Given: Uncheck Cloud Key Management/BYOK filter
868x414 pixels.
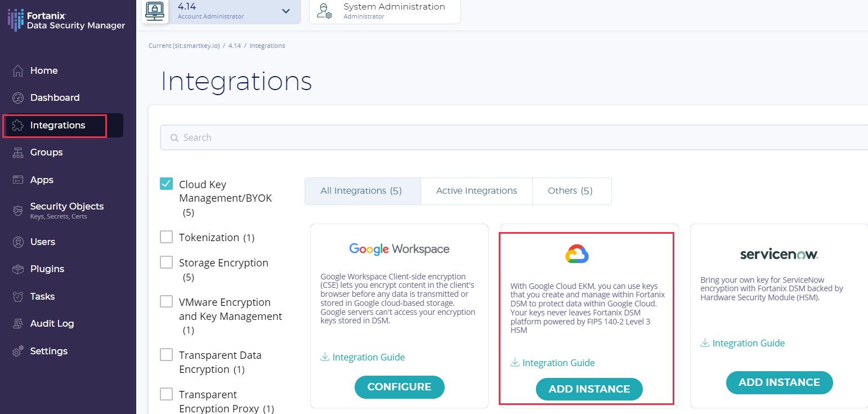Looking at the screenshot, I should tap(166, 184).
